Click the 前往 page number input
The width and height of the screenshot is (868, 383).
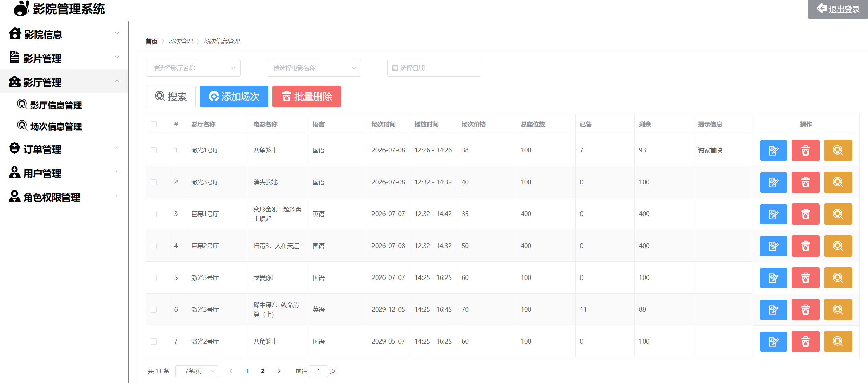(x=318, y=371)
